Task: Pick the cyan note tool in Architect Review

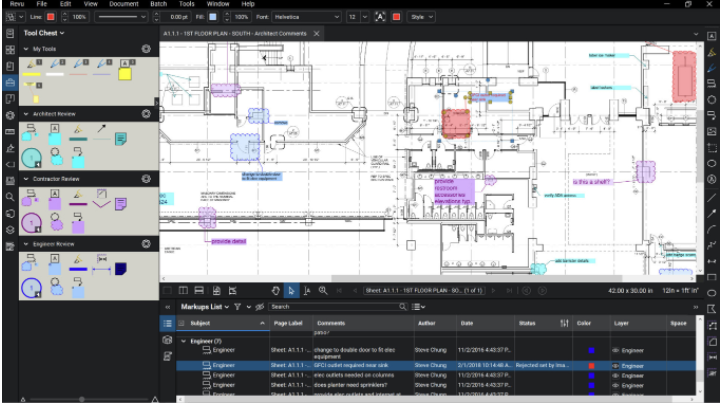Action: click(121, 138)
